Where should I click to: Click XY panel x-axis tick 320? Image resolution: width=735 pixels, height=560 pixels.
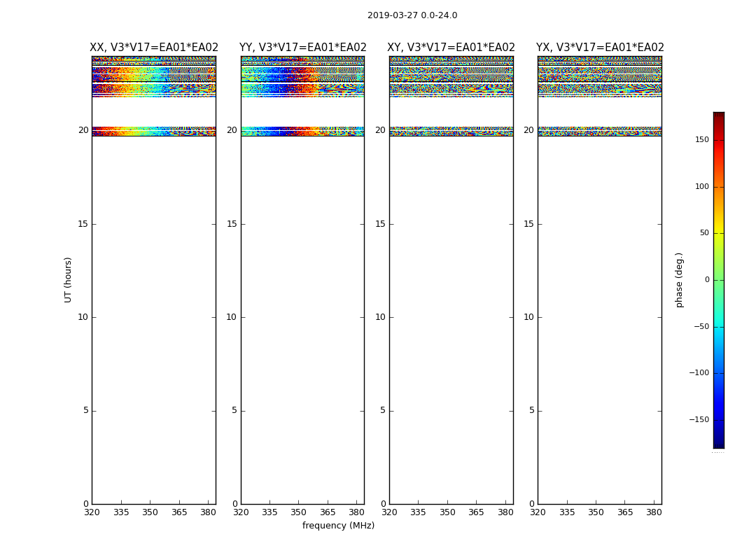click(x=389, y=512)
